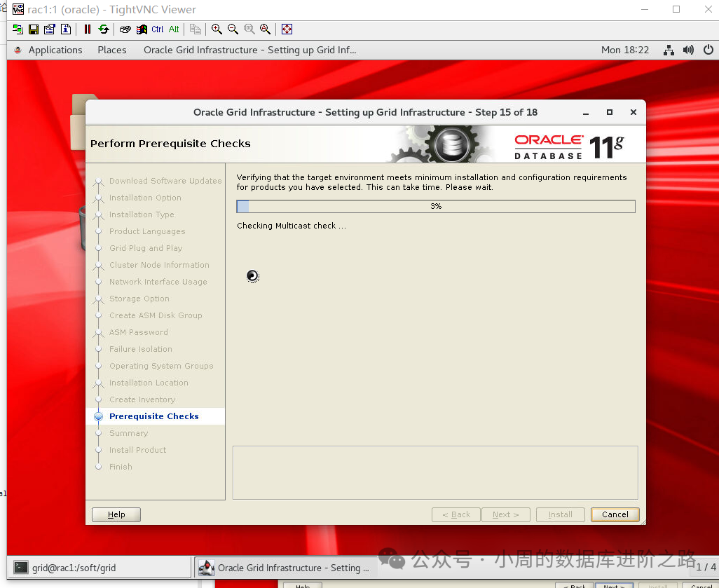Click the VNC icon in the TightVNC title bar
The height and width of the screenshot is (588, 719).
(18, 9)
